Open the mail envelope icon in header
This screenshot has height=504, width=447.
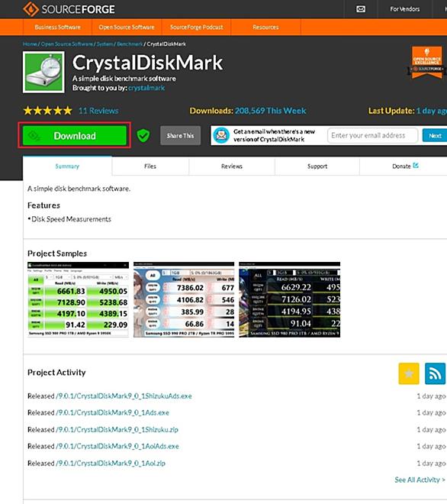(x=361, y=9)
